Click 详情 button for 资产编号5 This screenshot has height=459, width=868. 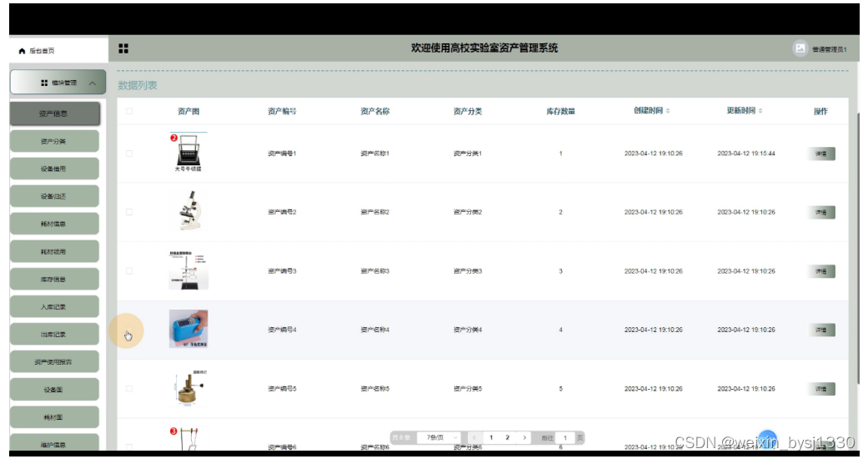pos(821,389)
